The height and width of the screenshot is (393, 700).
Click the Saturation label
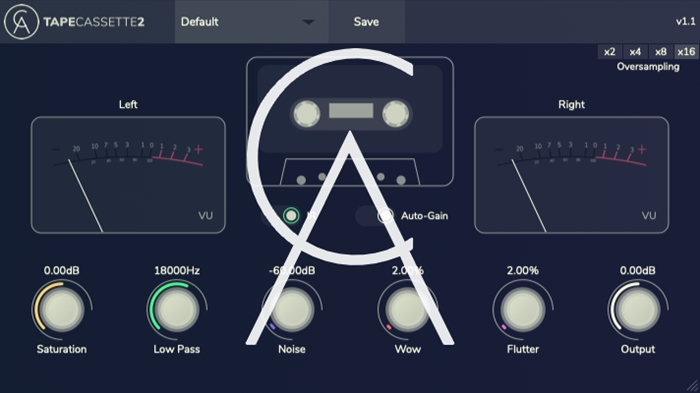coord(62,349)
